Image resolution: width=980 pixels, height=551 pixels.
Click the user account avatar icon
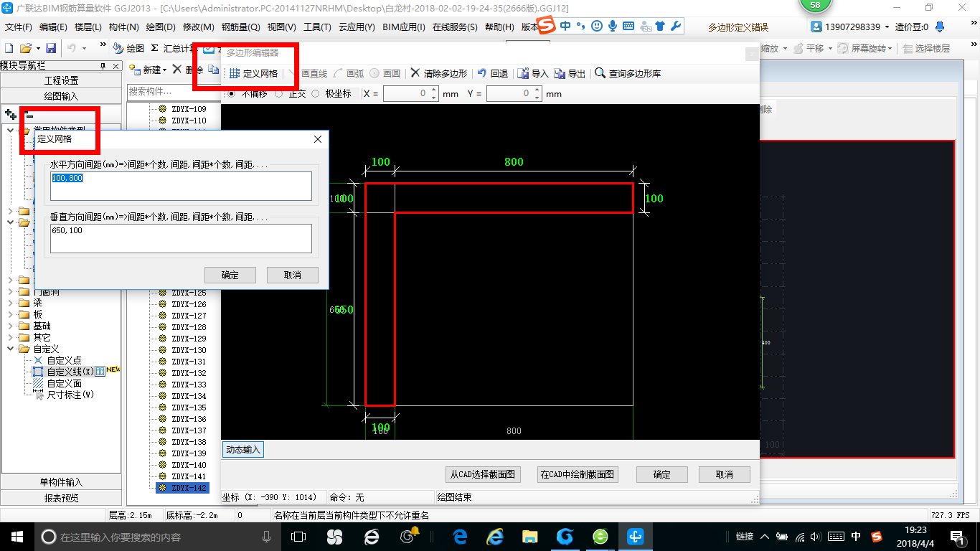pos(816,27)
